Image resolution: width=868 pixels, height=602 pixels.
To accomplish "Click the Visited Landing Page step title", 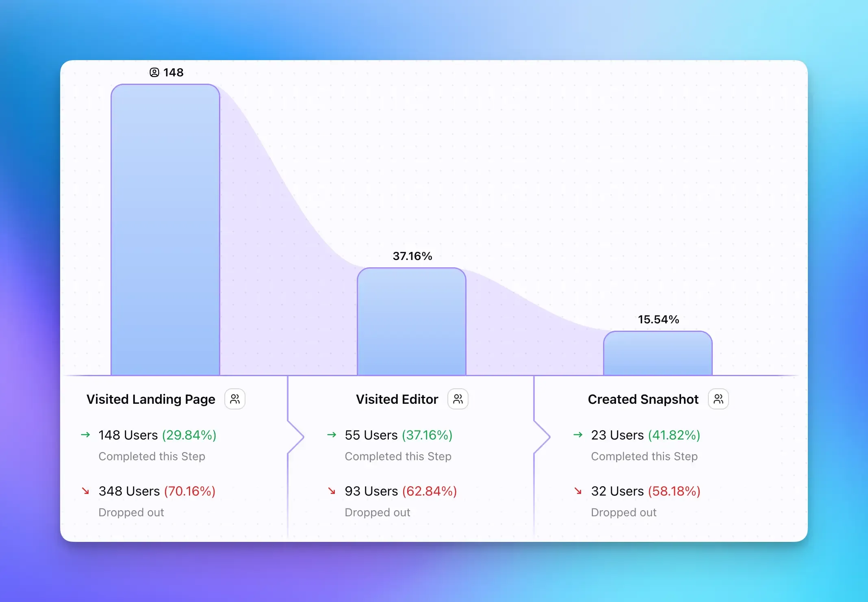I will click(x=151, y=399).
